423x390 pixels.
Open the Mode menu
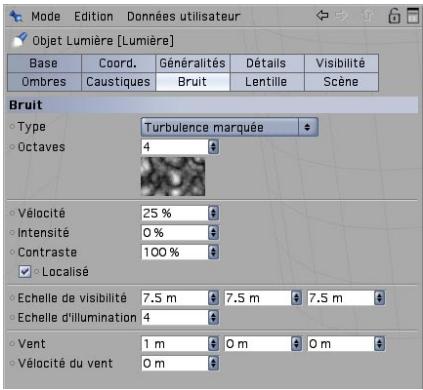pos(46,16)
